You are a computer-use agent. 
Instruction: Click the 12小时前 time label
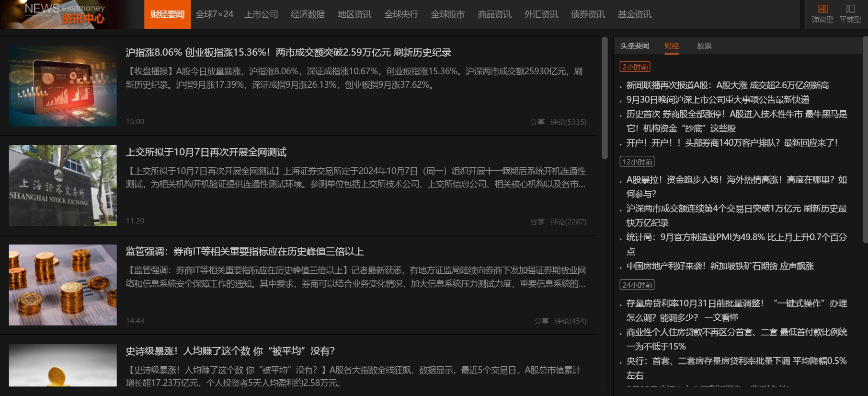click(x=637, y=162)
